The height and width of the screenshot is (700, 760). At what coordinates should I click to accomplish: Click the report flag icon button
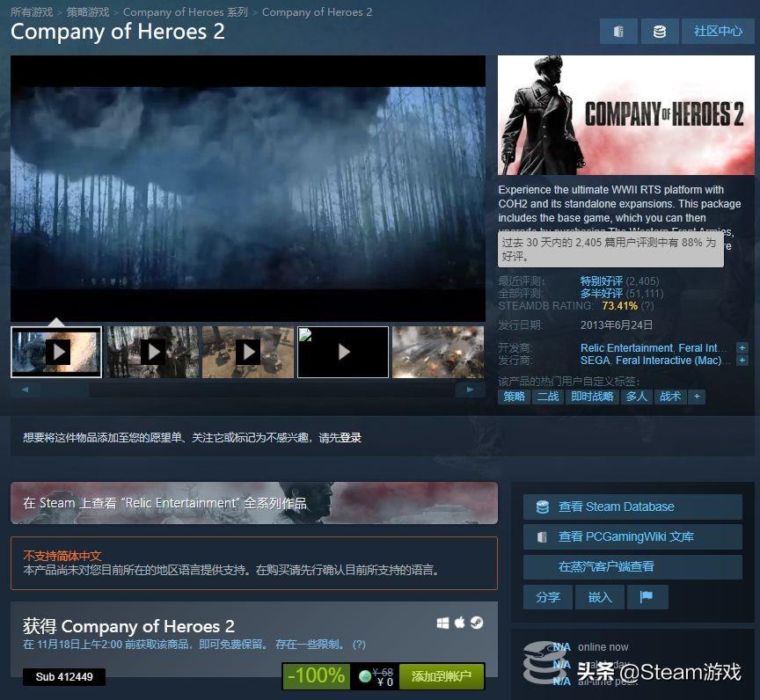[647, 596]
